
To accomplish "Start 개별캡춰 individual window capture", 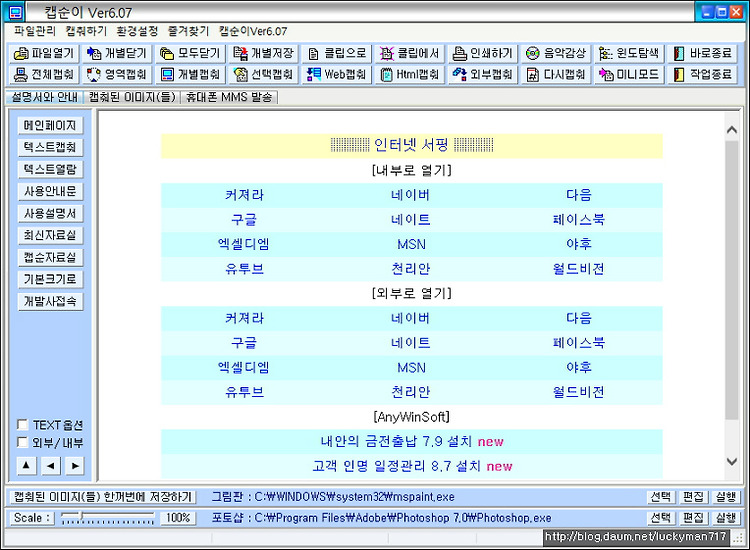I will (x=190, y=74).
